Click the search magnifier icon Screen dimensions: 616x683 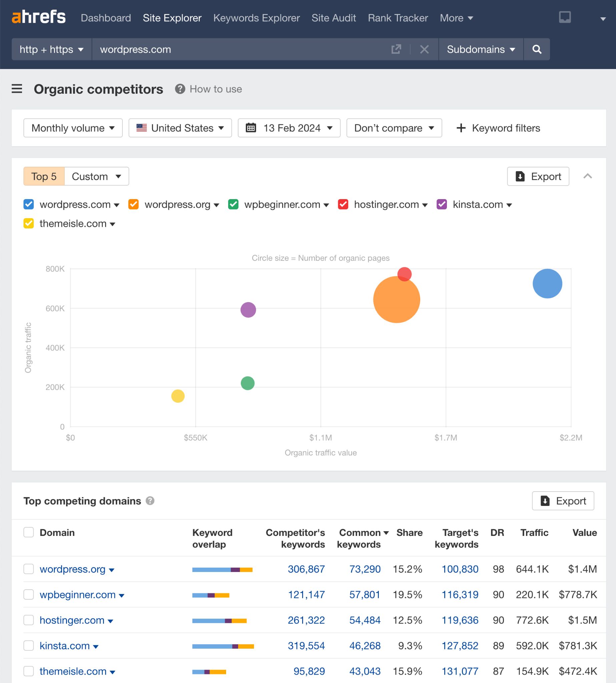point(537,49)
